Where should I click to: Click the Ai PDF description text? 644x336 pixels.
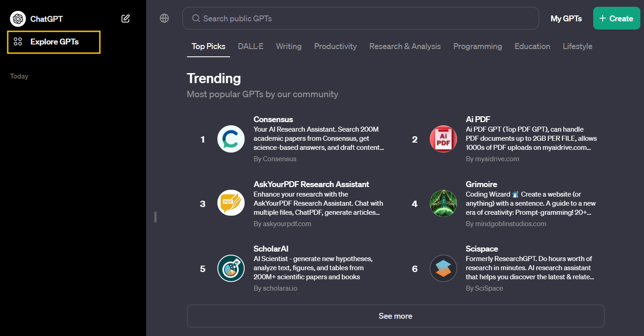[531, 138]
